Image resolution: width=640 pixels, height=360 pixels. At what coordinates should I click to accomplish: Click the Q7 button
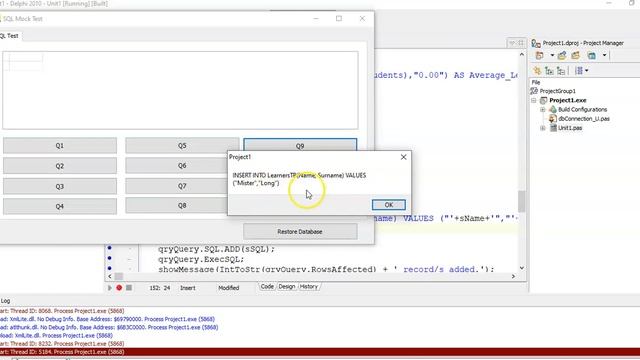point(182,186)
